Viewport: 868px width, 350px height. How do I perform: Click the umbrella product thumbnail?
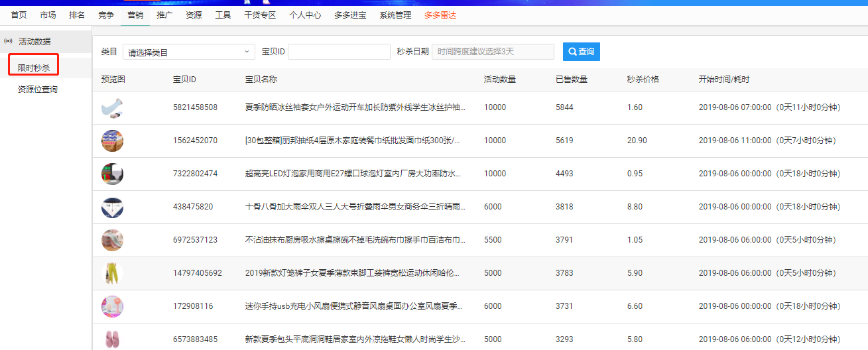(x=112, y=207)
